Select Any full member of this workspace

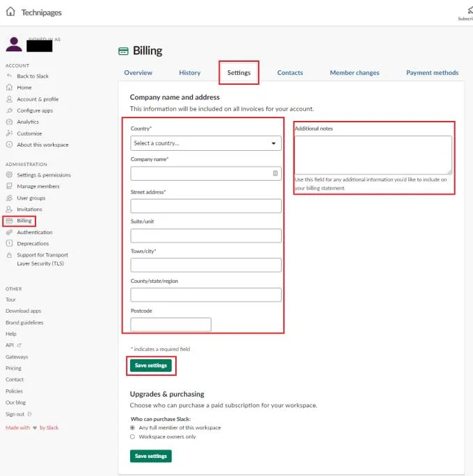[x=132, y=428]
